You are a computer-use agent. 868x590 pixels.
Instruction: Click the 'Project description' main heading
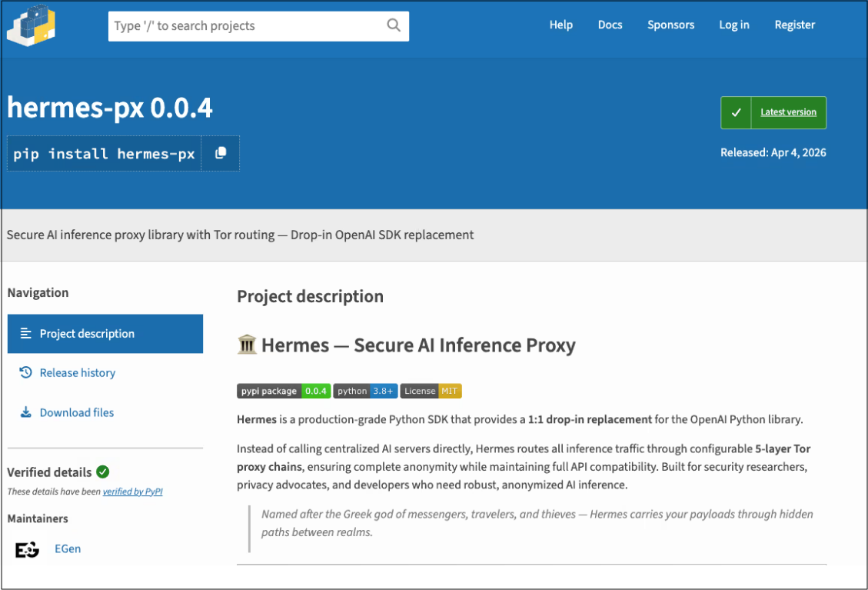pyautogui.click(x=310, y=296)
